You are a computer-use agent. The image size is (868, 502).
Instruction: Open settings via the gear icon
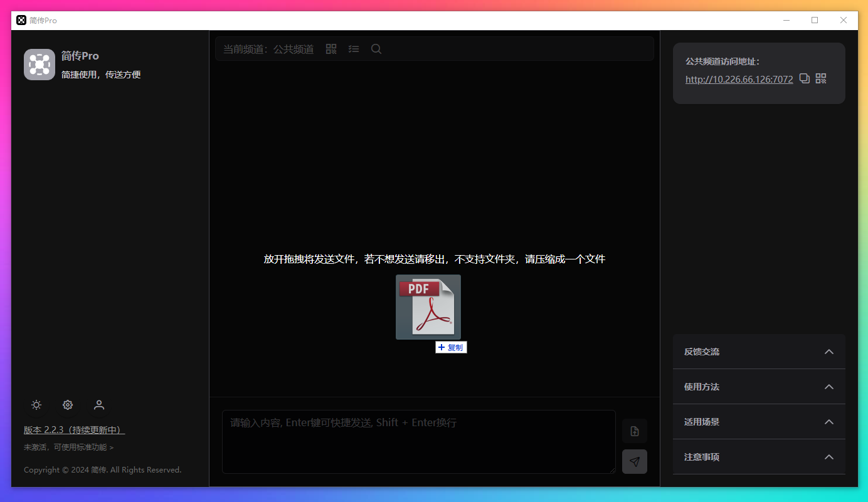point(67,405)
